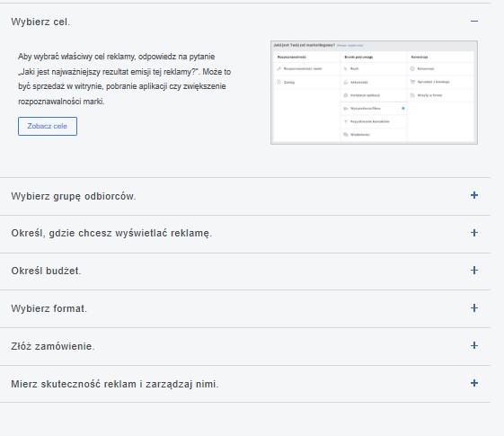The image size is (504, 436).
Task: Click the "Złóż zamówienie." heading text
Action: pyautogui.click(x=53, y=346)
